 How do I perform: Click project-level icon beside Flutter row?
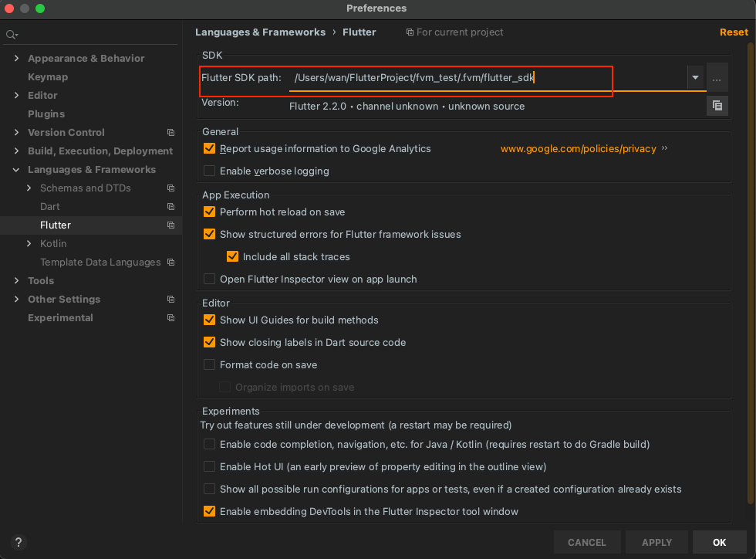point(170,225)
